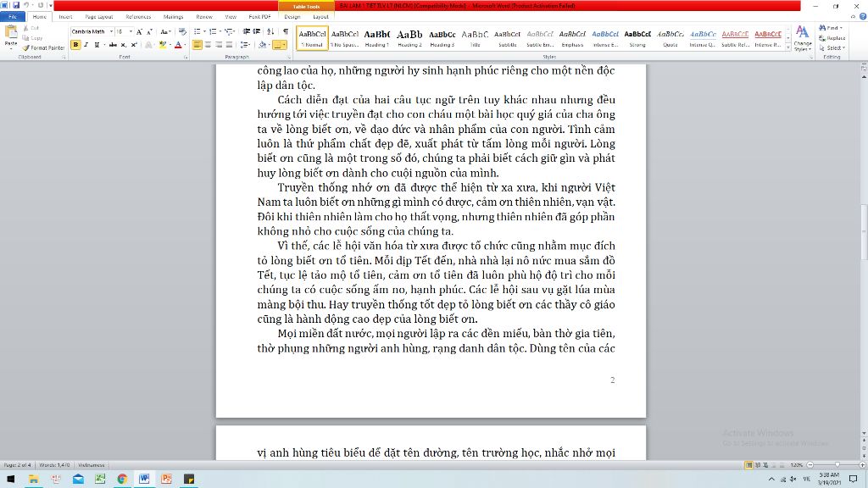Open Change Styles dropdown
The width and height of the screenshot is (868, 488).
pyautogui.click(x=802, y=38)
